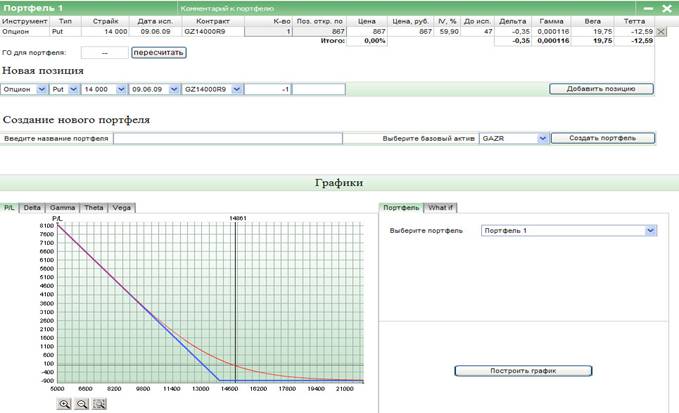Click the IV, % column header
The width and height of the screenshot is (679, 413).
pyautogui.click(x=447, y=21)
